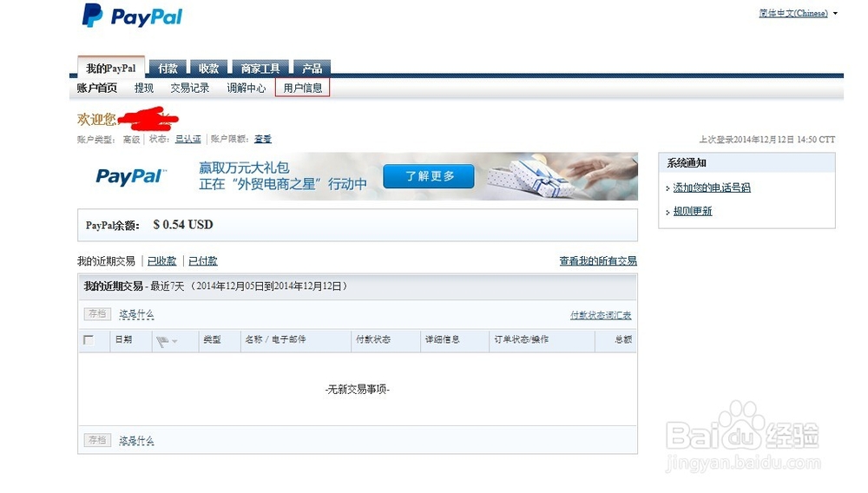Open 提现 submenu item

(x=144, y=88)
